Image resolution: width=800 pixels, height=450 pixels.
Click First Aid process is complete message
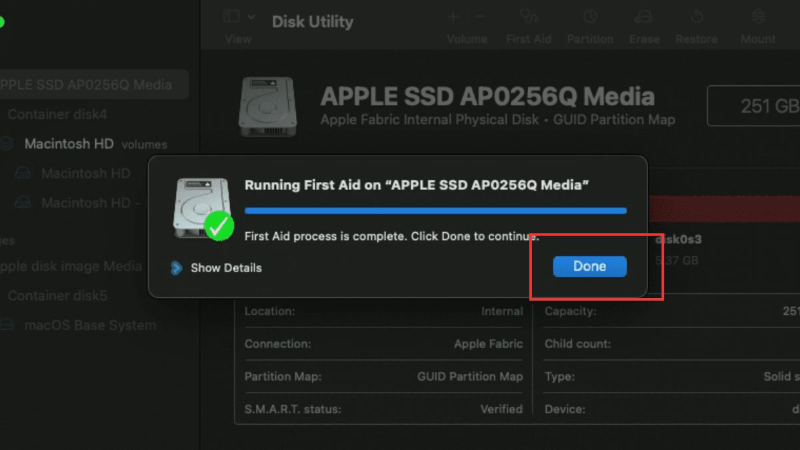391,236
